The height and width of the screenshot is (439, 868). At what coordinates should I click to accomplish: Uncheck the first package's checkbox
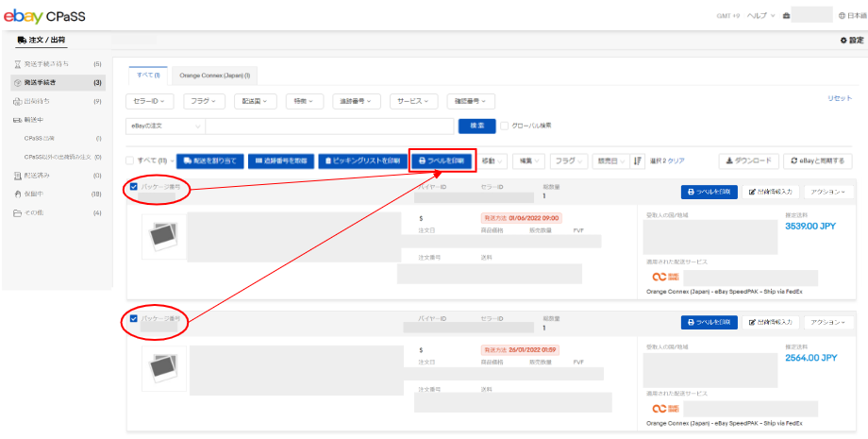click(134, 187)
